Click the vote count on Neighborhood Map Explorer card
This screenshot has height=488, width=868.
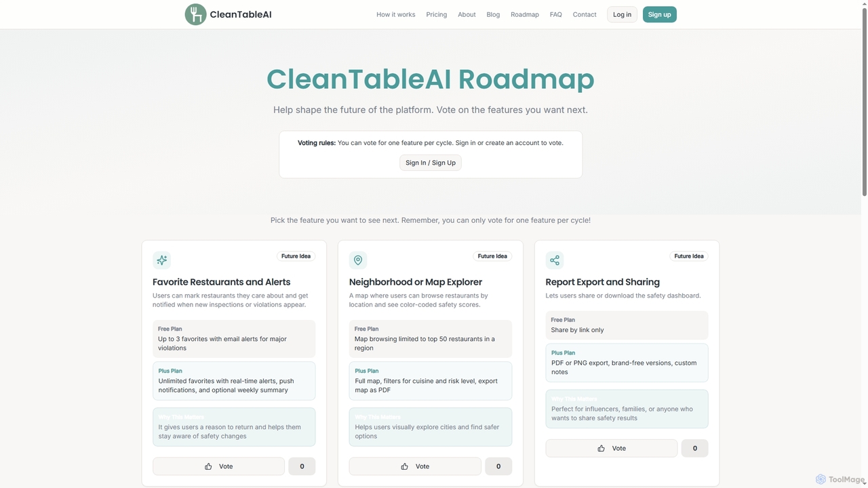[x=498, y=466]
